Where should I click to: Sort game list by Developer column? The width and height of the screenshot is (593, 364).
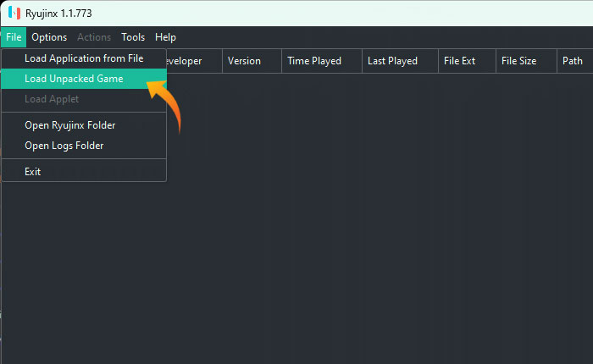pyautogui.click(x=193, y=61)
